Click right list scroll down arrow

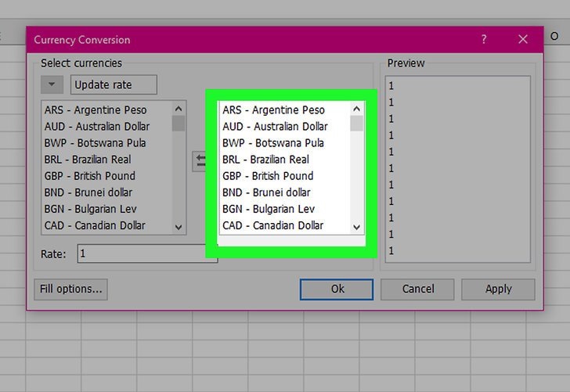356,228
